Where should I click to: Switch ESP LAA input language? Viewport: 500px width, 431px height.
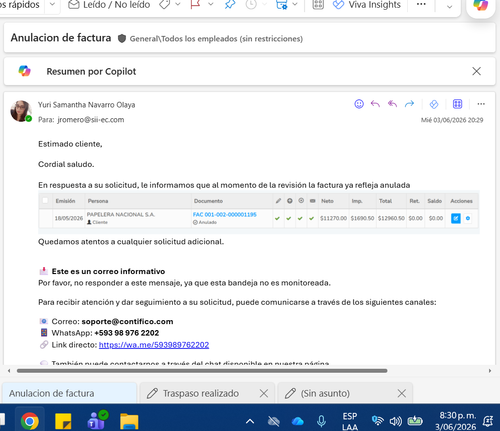click(x=350, y=421)
